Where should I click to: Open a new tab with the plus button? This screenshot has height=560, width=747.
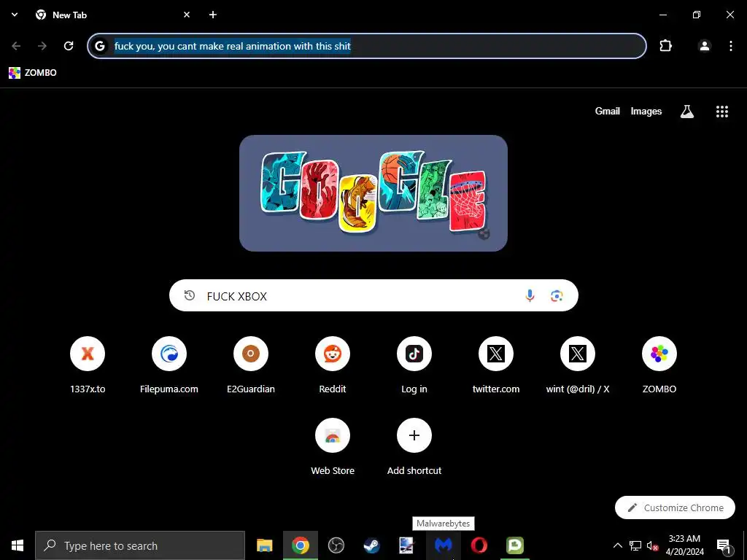click(x=213, y=15)
